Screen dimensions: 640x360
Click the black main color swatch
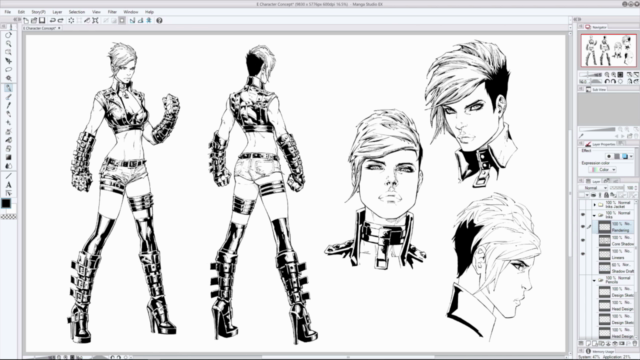point(6,203)
